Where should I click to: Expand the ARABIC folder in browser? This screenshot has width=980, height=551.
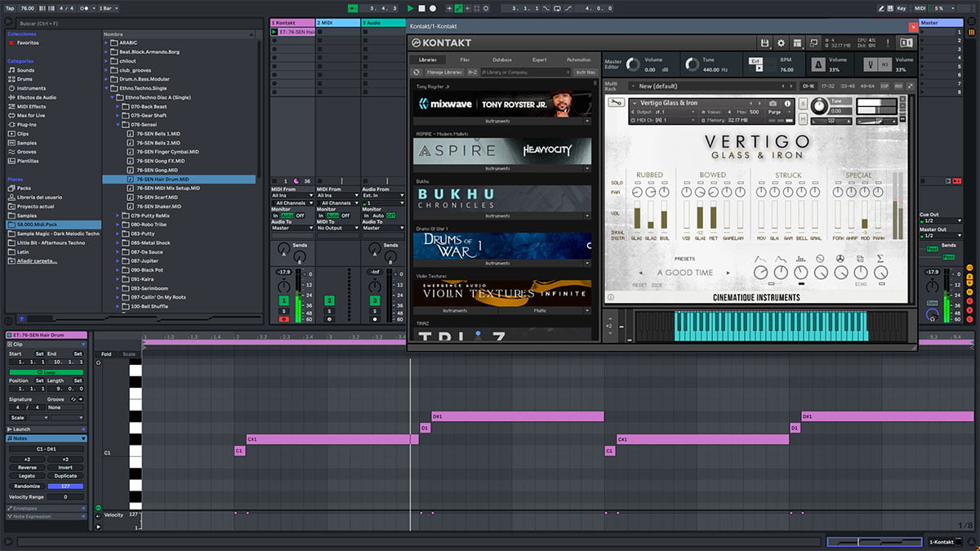tap(106, 42)
